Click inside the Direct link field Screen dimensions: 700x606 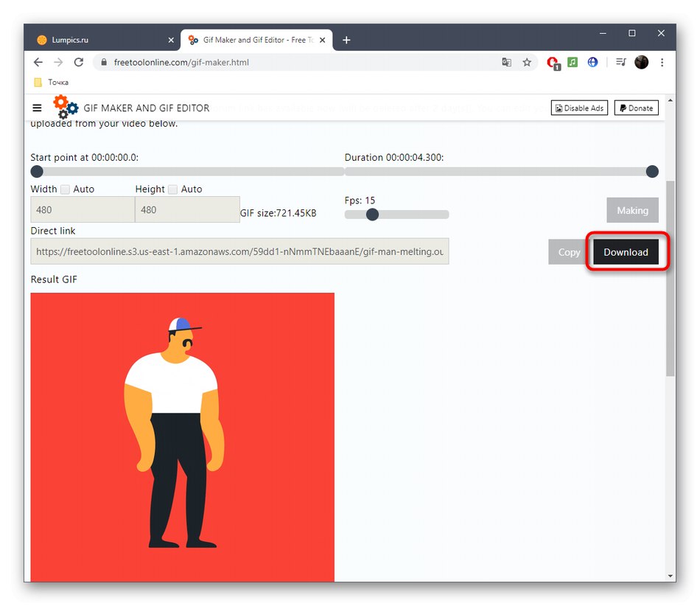coord(239,251)
